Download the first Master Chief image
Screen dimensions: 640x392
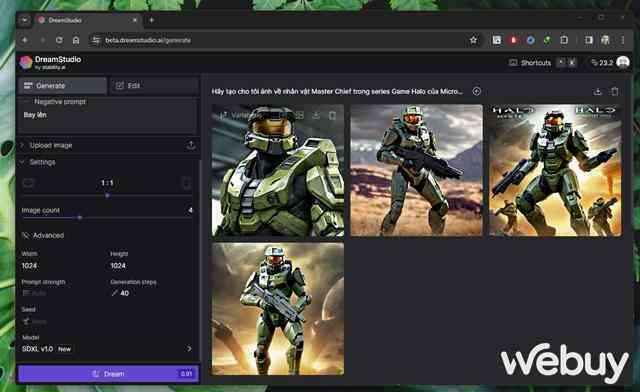316,116
